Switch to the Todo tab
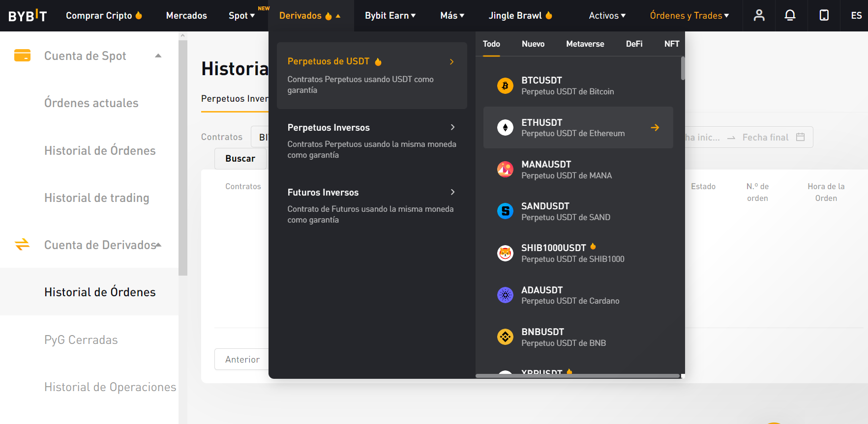This screenshot has width=868, height=424. click(491, 44)
